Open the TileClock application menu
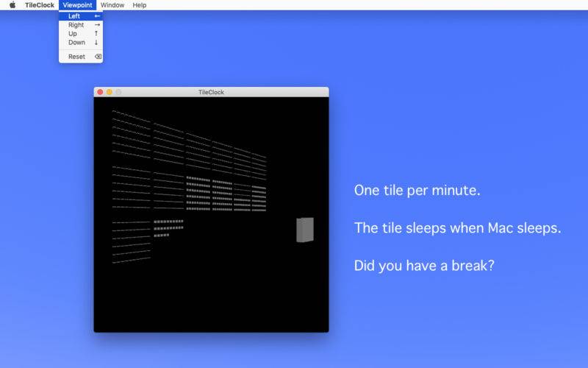Screen dimensions: 588x368 pos(40,5)
